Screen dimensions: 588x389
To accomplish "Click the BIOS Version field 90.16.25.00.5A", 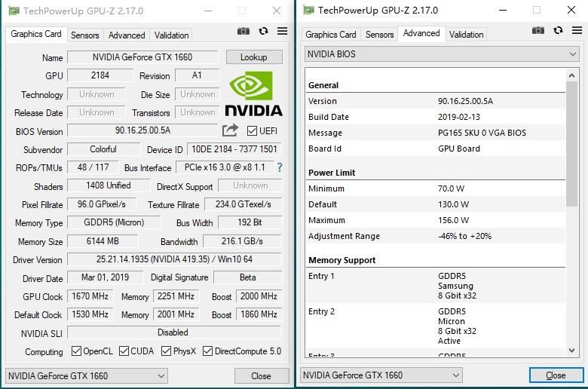I will [x=142, y=130].
